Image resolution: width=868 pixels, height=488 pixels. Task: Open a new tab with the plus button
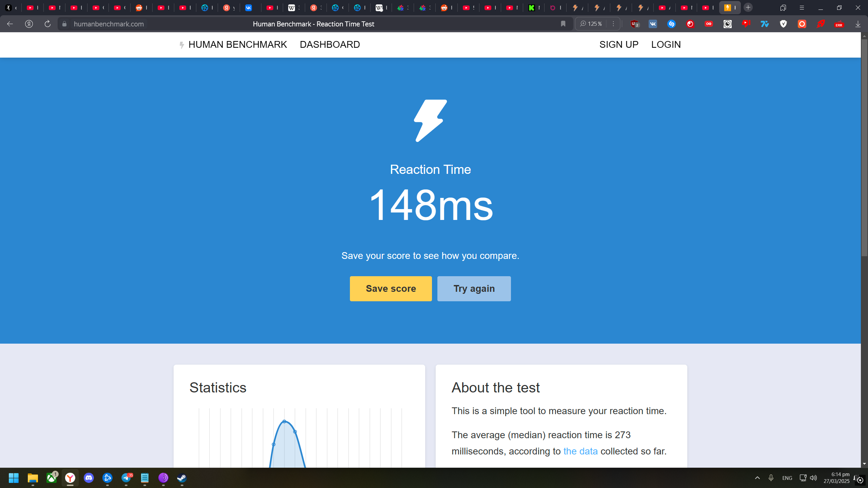click(748, 7)
